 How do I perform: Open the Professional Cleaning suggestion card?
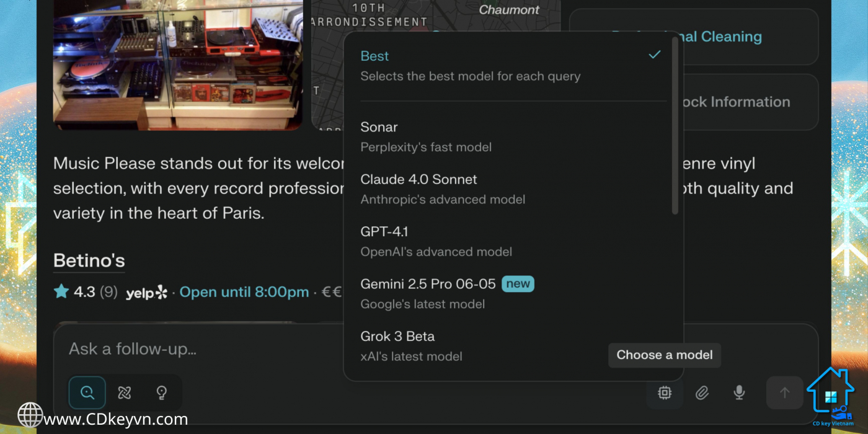(x=694, y=37)
